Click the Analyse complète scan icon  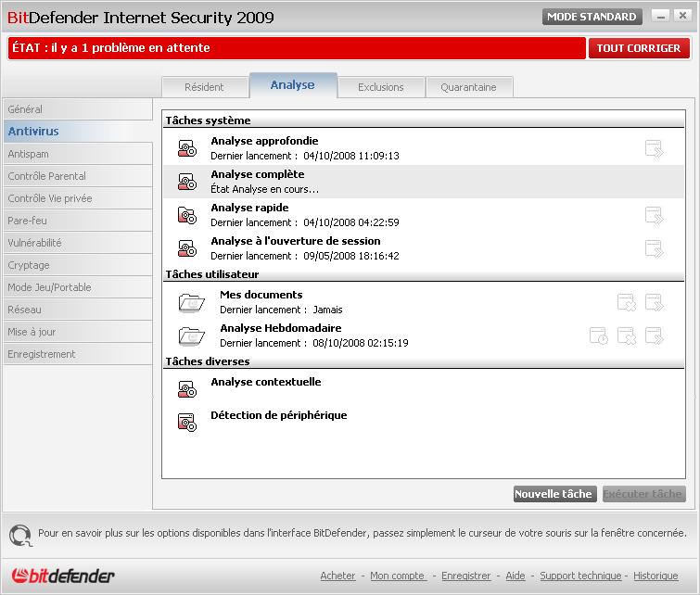pos(187,182)
